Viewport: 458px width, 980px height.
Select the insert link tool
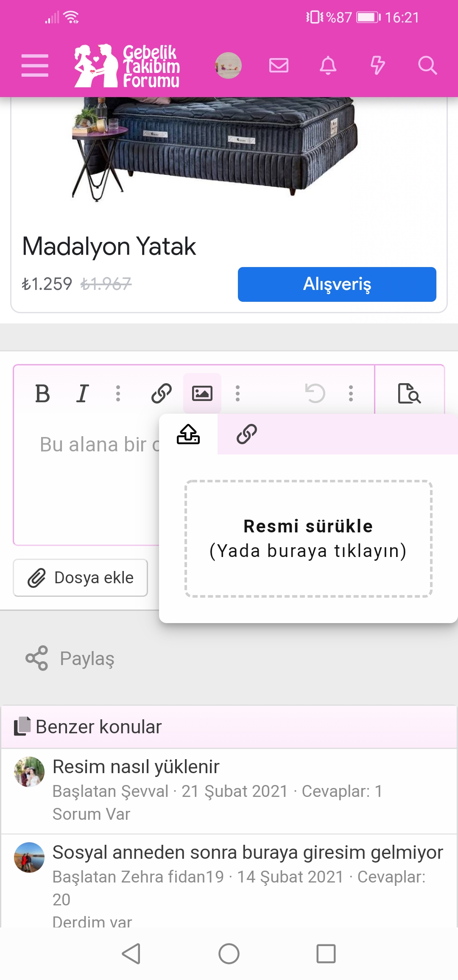tap(161, 393)
